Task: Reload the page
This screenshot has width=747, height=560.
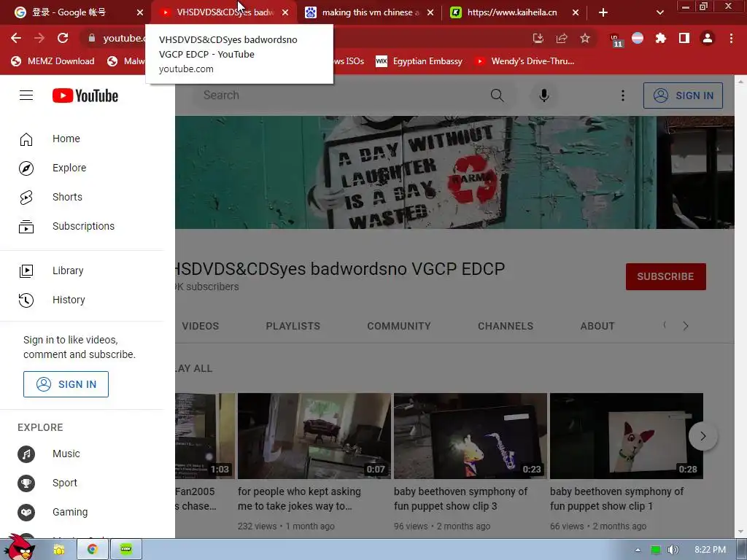Action: pyautogui.click(x=63, y=38)
